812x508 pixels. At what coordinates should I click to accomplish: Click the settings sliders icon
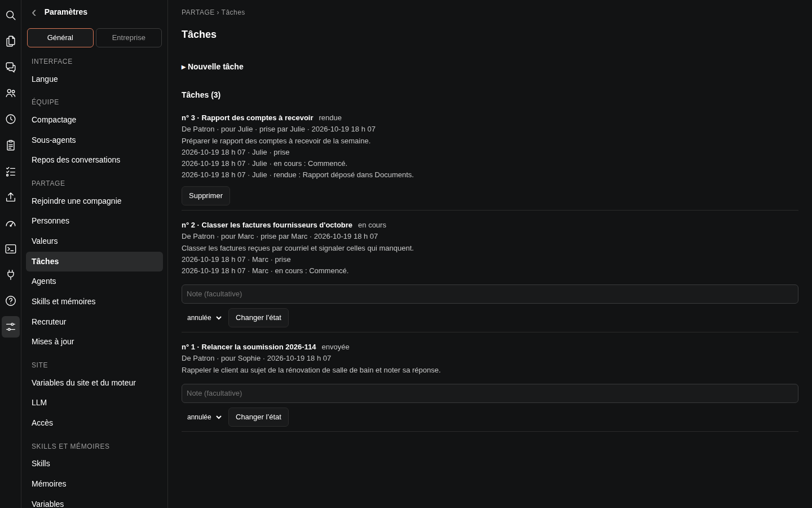tap(11, 327)
